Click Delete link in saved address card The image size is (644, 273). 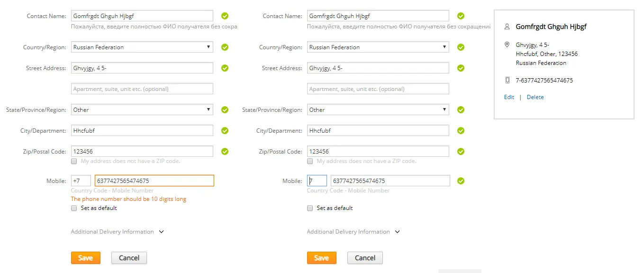click(535, 97)
